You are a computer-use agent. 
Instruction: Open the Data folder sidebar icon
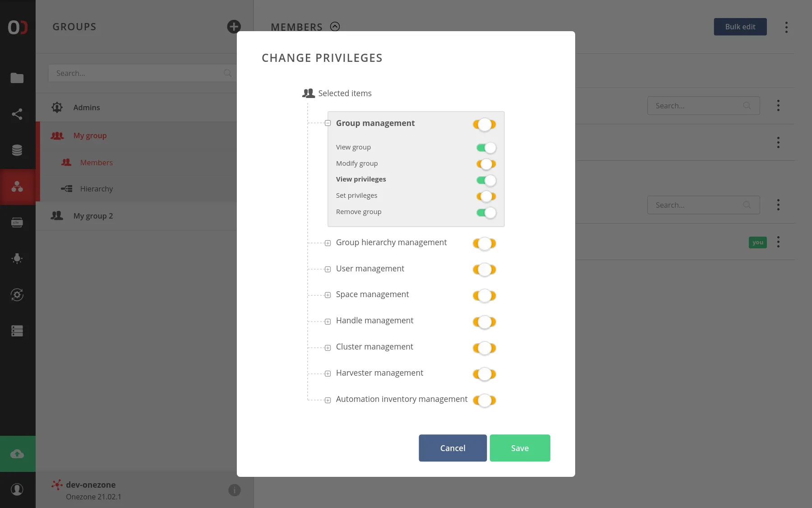coord(17,78)
